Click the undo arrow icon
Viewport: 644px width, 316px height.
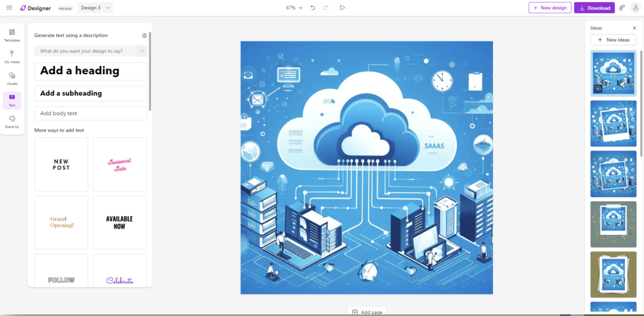click(x=313, y=8)
